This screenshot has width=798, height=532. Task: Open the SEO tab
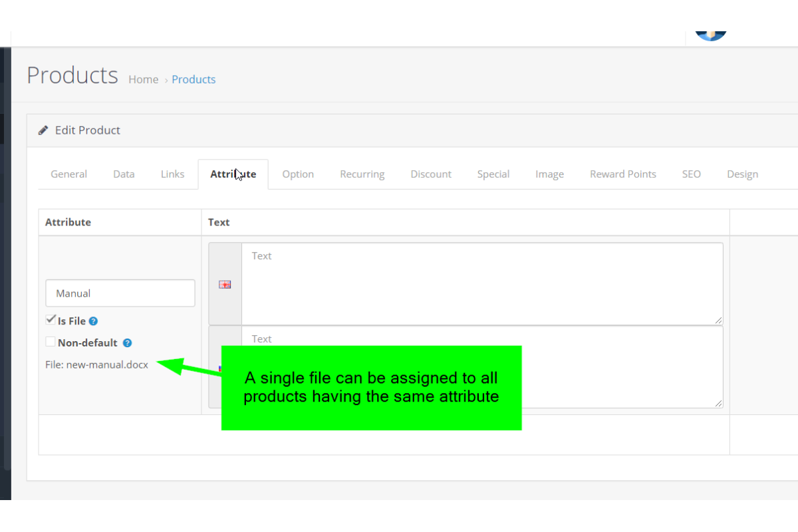pos(691,174)
